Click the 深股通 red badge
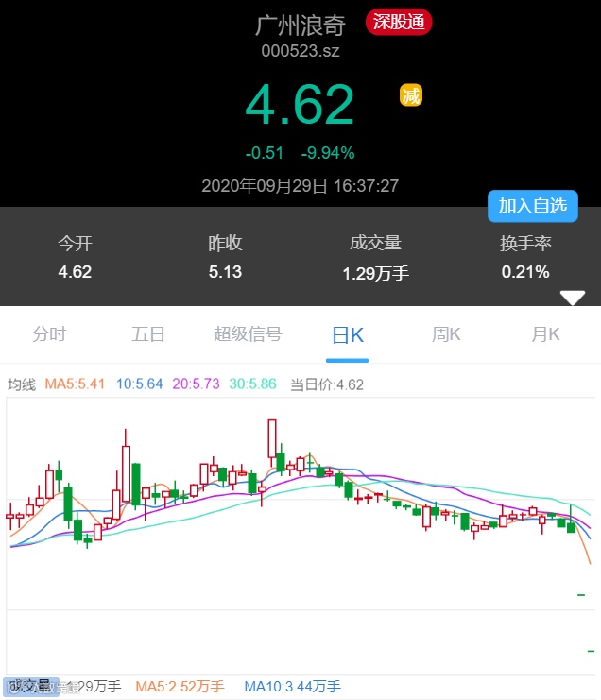This screenshot has width=601, height=700. point(398,22)
